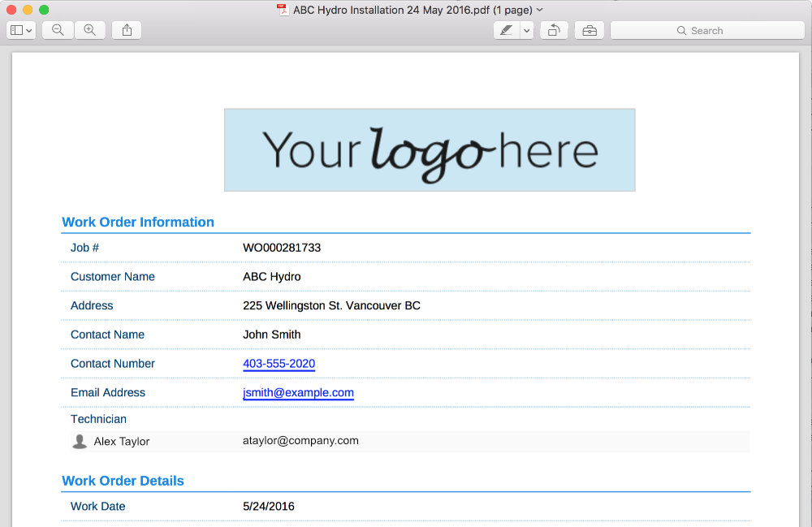
Task: Open email link jsmith@example.com
Action: (x=298, y=392)
